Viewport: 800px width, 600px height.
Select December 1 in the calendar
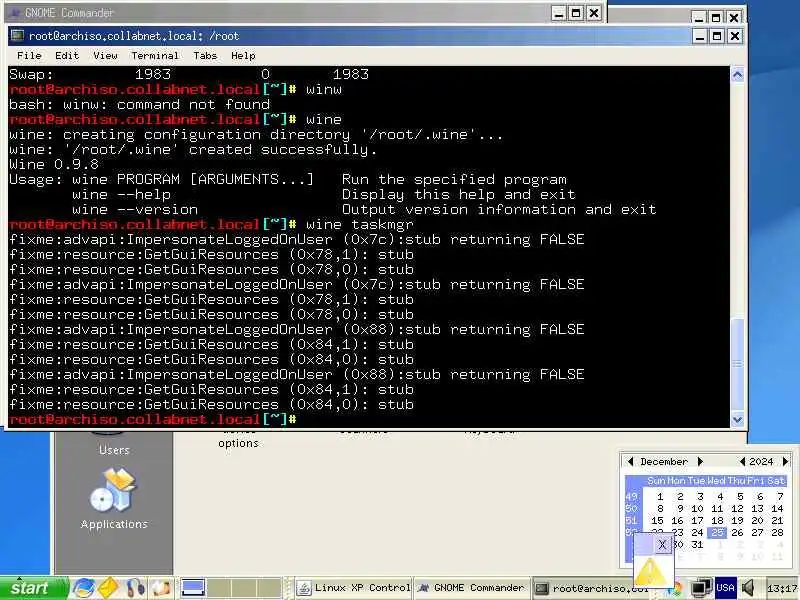coord(660,496)
